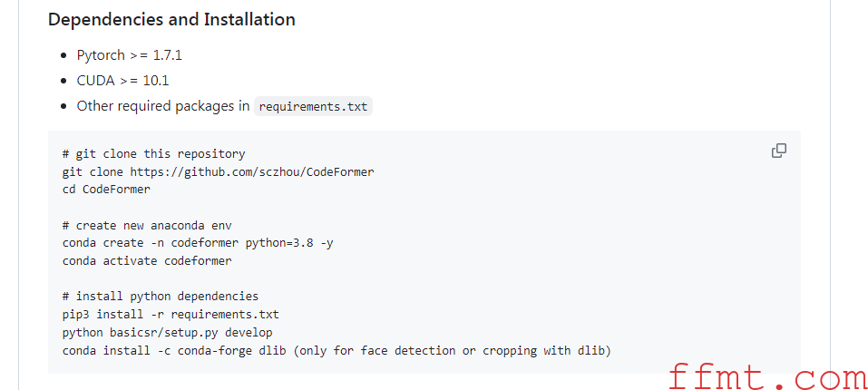Image resolution: width=868 pixels, height=390 pixels.
Task: Click the word 'git clone' before the URL
Action: pos(93,172)
